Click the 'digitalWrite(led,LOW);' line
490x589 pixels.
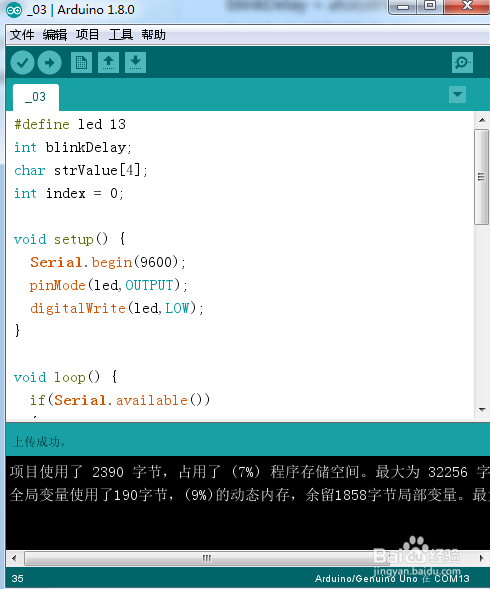coord(117,308)
